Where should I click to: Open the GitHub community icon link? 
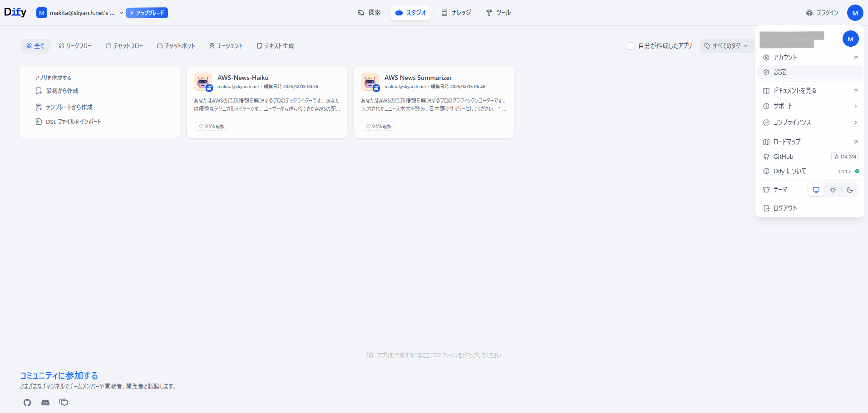(x=27, y=403)
